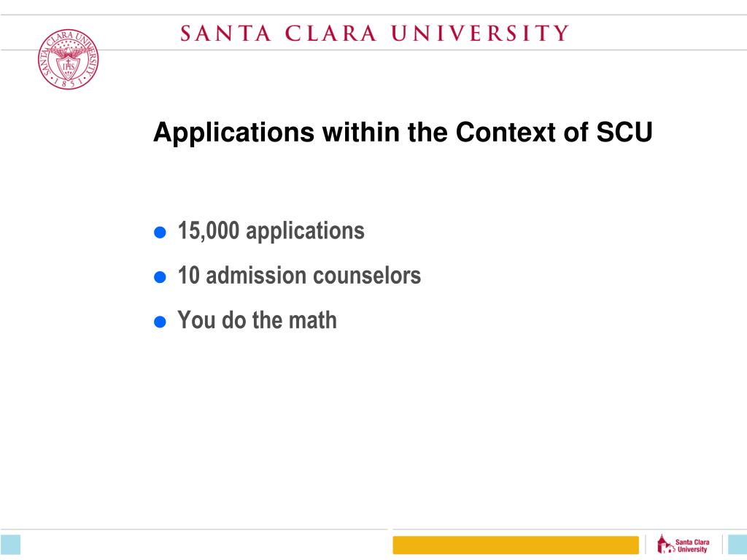Click the 1851 year on the seal
This screenshot has height=560, width=747.
68,84
